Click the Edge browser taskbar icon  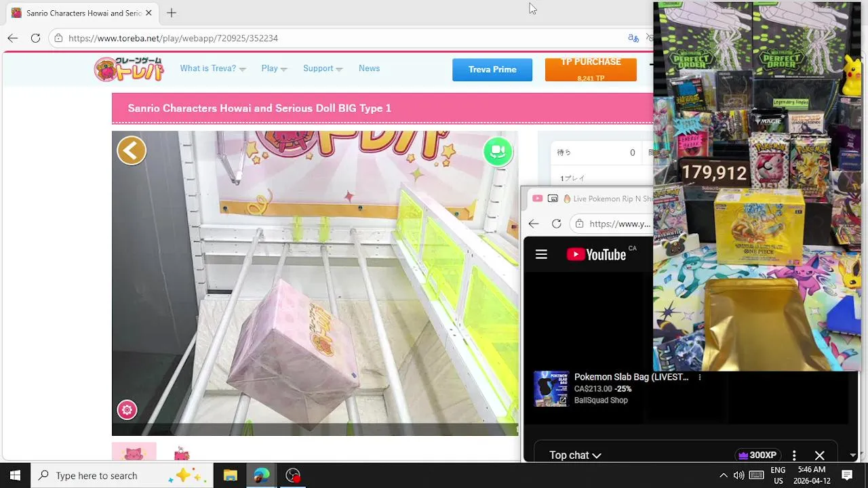coord(262,475)
